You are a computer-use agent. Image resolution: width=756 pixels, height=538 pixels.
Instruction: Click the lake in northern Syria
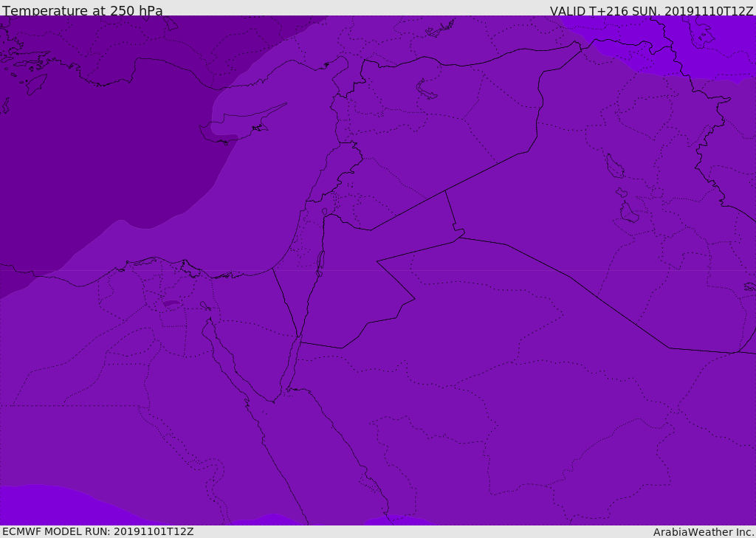coord(426,90)
